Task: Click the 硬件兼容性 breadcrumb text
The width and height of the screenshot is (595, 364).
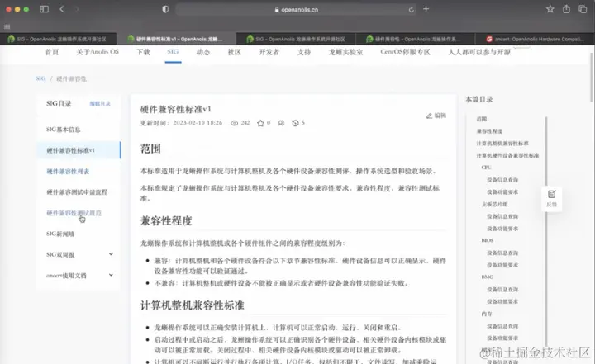Action: pyautogui.click(x=71, y=79)
